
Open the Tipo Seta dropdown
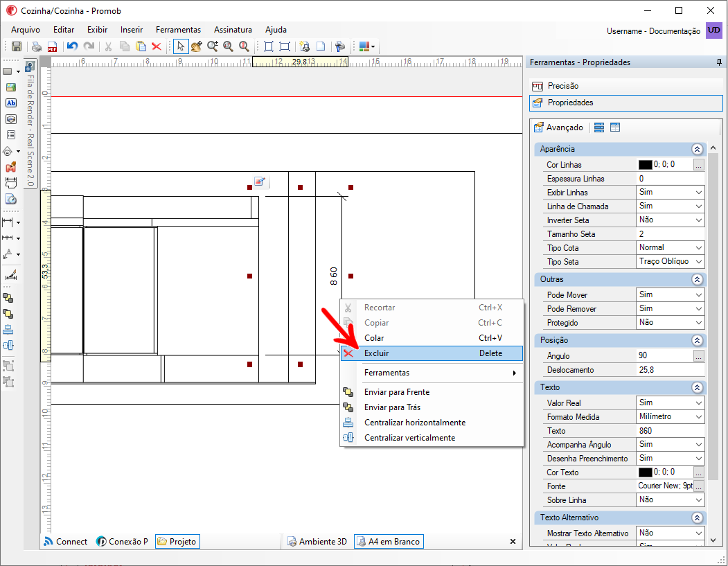coord(698,262)
